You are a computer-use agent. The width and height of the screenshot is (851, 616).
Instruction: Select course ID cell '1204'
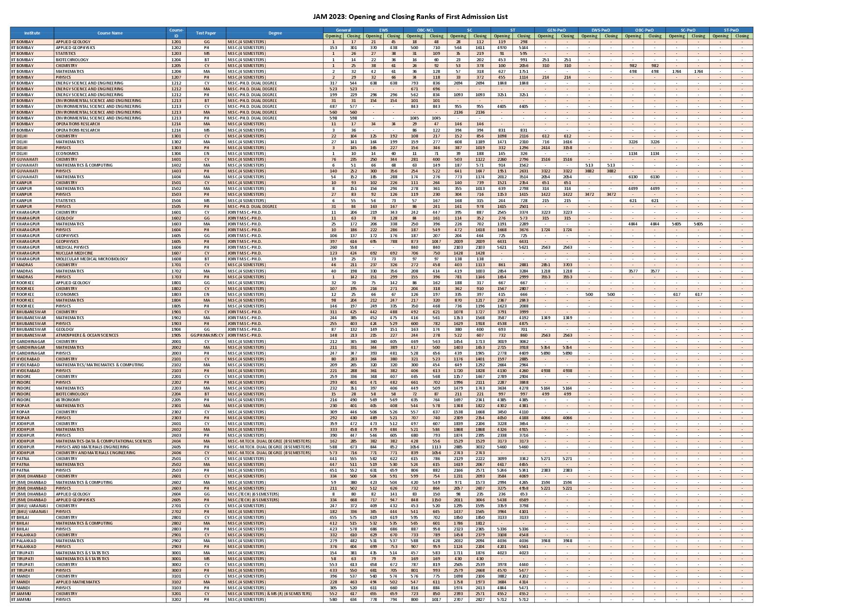tap(176, 60)
